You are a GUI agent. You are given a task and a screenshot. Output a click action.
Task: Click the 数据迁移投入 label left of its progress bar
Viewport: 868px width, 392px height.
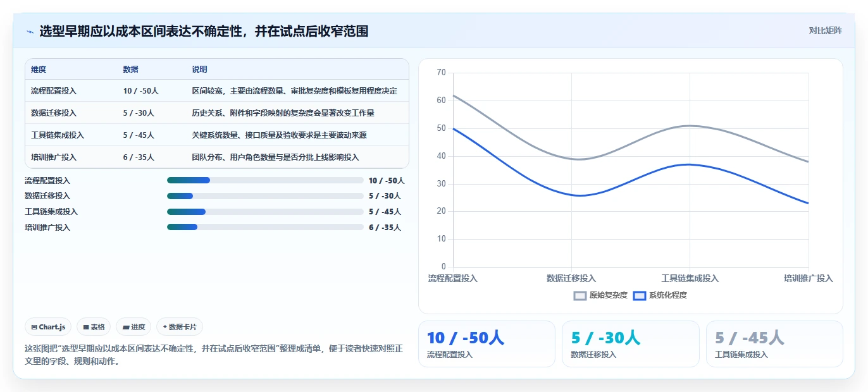click(47, 196)
